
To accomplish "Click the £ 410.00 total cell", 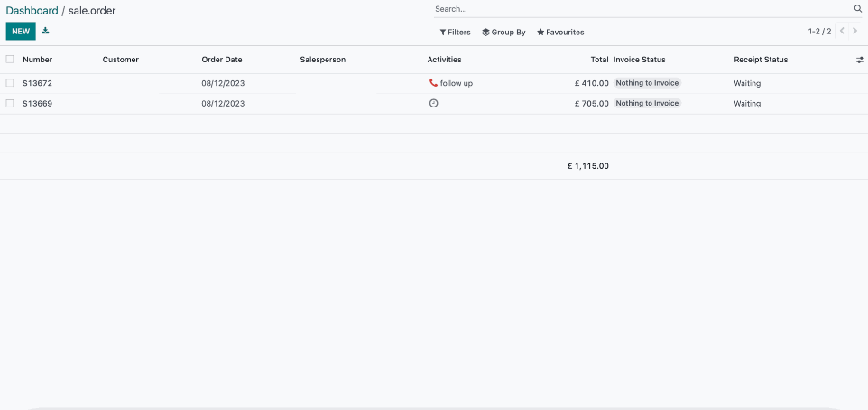I will coord(592,83).
